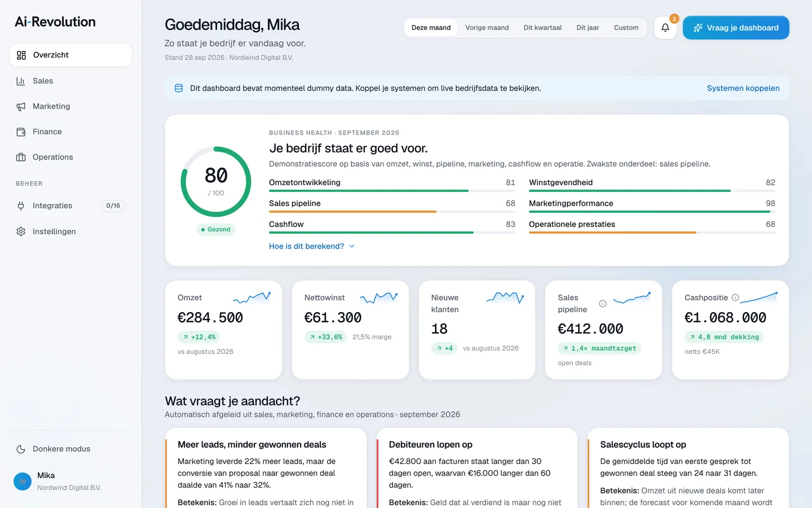Viewport: 812px width, 508px height.
Task: Click the chevron after Hoe is dit berekend
Action: coord(352,246)
